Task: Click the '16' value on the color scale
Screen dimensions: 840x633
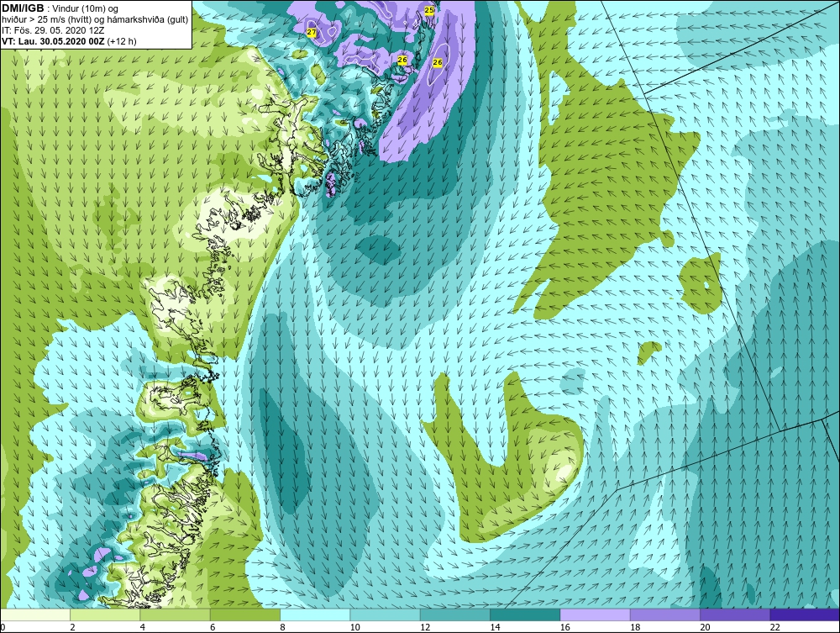Action: pyautogui.click(x=564, y=628)
